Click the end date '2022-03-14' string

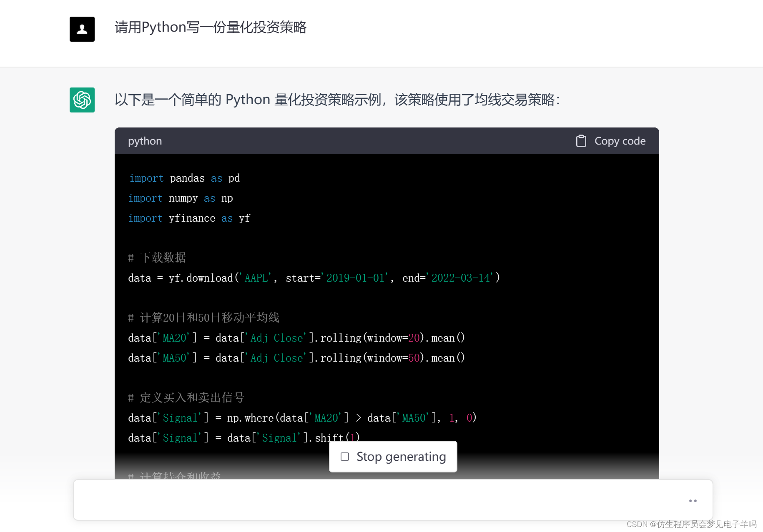tap(460, 278)
